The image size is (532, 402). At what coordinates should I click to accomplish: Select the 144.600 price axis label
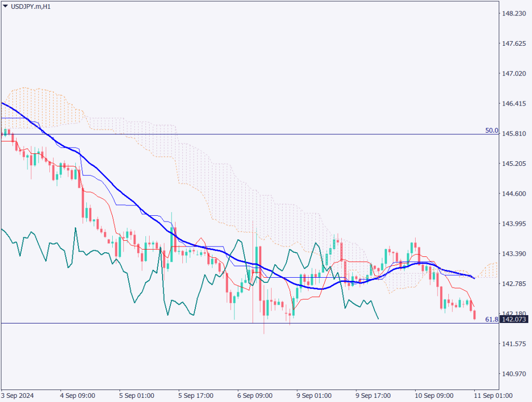[514, 193]
